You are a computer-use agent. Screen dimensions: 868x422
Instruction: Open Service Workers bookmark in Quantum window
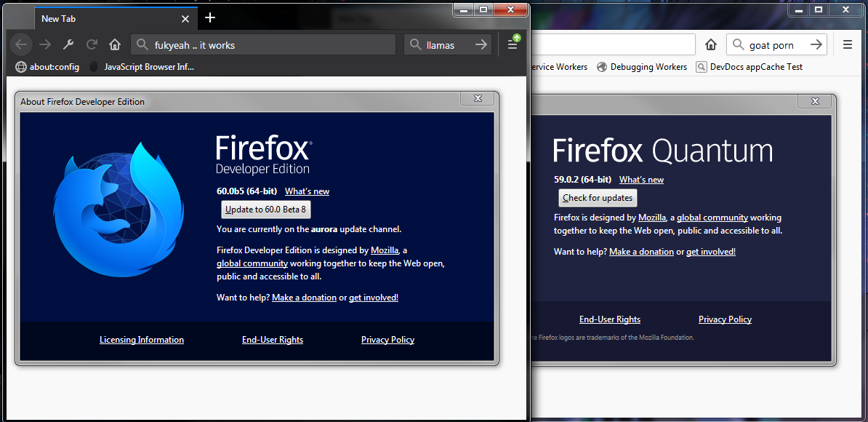559,67
